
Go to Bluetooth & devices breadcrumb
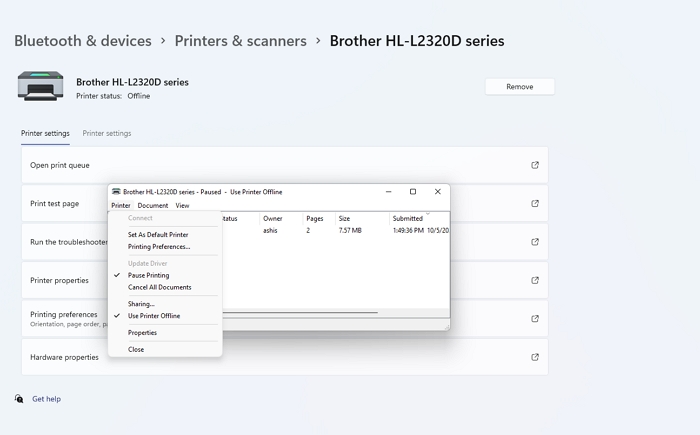coord(83,41)
